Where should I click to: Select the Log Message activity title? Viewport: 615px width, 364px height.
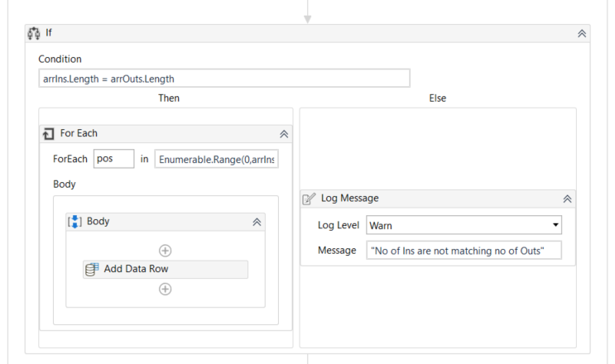(350, 199)
